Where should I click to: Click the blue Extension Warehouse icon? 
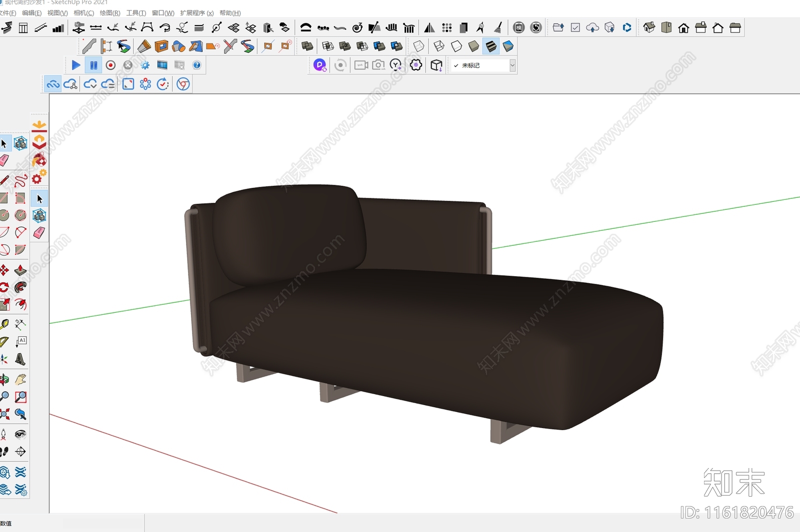coord(627,27)
